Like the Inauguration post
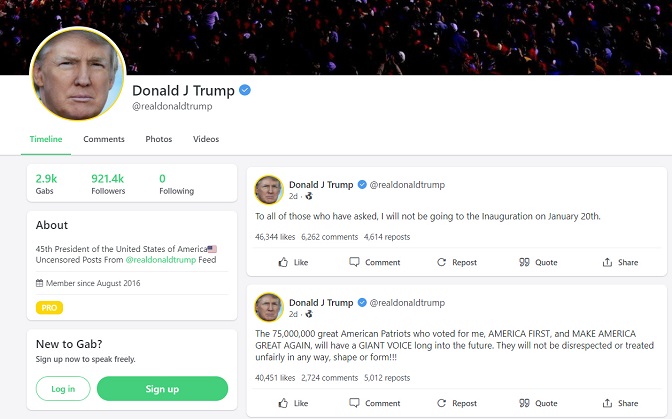The width and height of the screenshot is (672, 419). (293, 262)
